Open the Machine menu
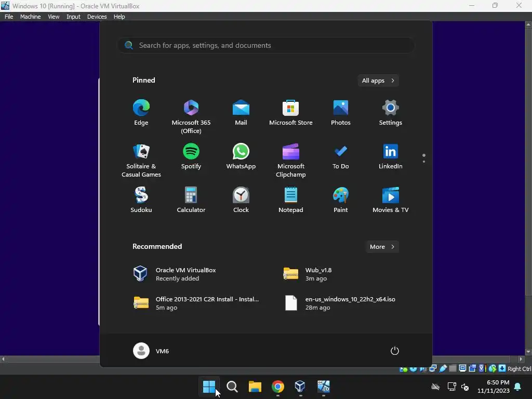Screen dimensions: 532x399 click(x=31, y=17)
